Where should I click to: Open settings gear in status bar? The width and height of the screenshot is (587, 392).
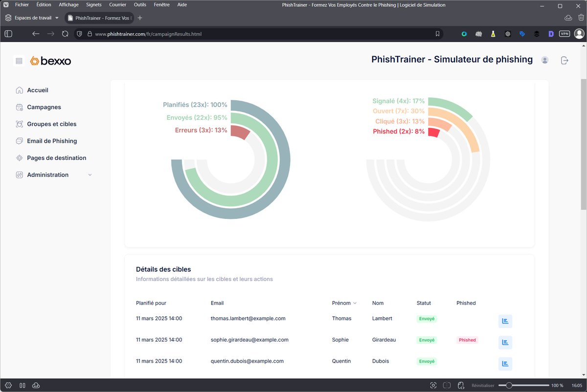(8, 385)
